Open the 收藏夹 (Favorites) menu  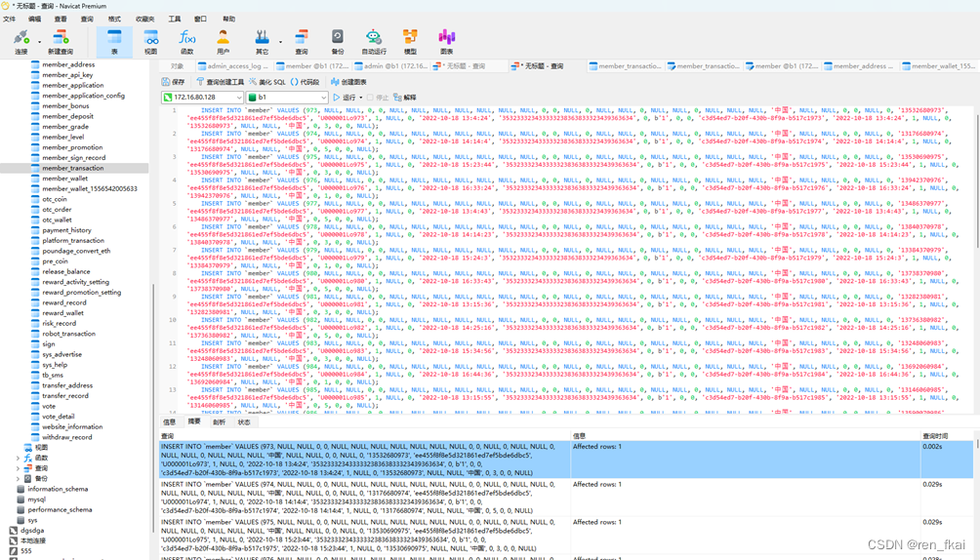pos(145,19)
